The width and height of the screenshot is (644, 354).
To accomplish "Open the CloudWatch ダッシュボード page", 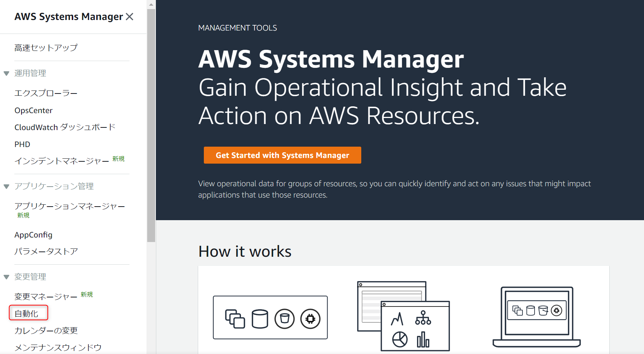I will tap(65, 127).
